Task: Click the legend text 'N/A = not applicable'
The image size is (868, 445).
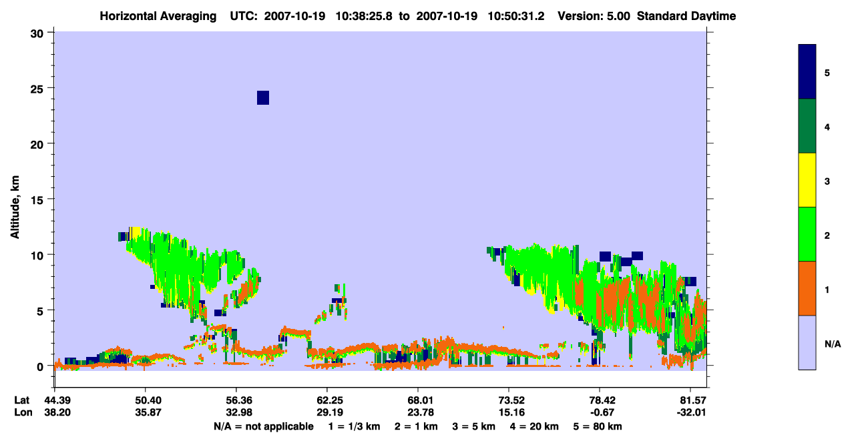Action: click(x=263, y=426)
